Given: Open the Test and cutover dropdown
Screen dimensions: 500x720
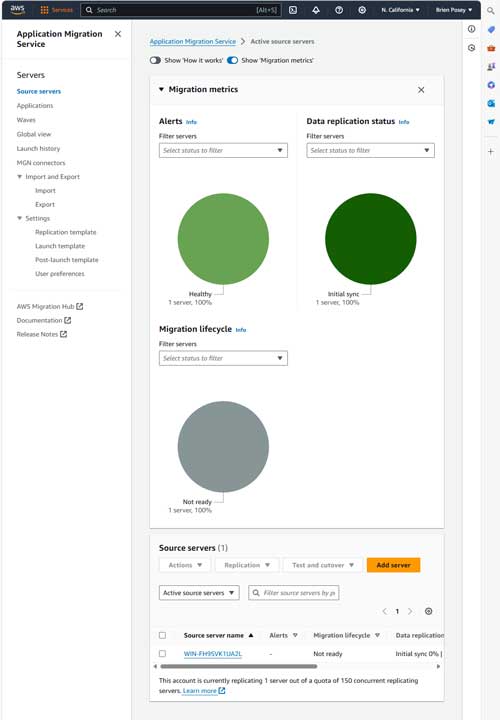Looking at the screenshot, I should (323, 565).
